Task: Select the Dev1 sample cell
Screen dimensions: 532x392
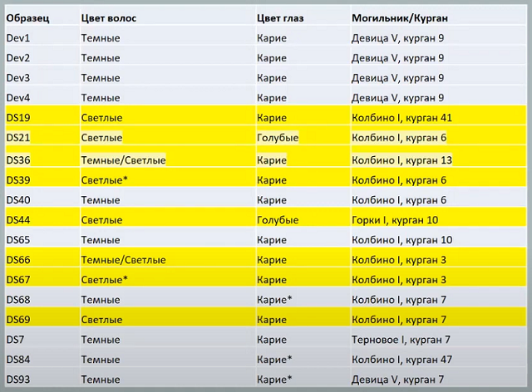Action: click(x=18, y=38)
